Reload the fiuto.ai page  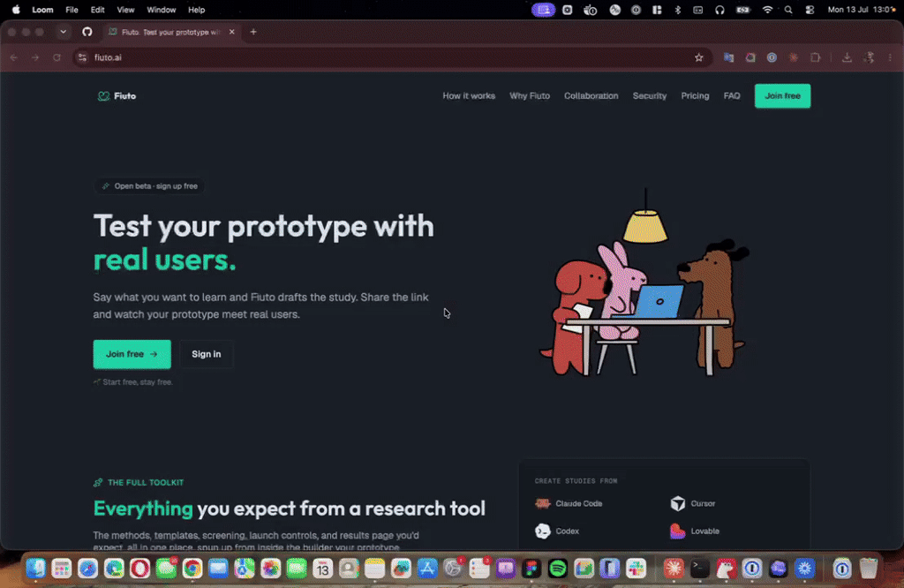click(x=56, y=57)
